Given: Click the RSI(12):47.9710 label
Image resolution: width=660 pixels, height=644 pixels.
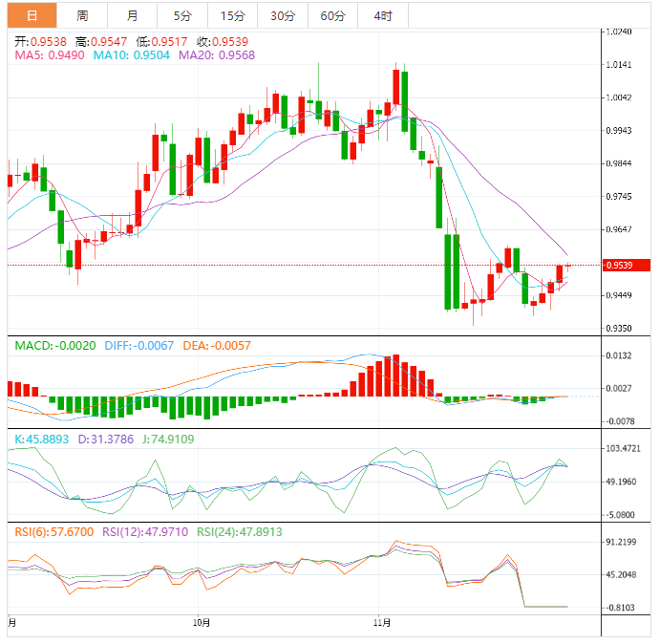Looking at the screenshot, I should (145, 532).
